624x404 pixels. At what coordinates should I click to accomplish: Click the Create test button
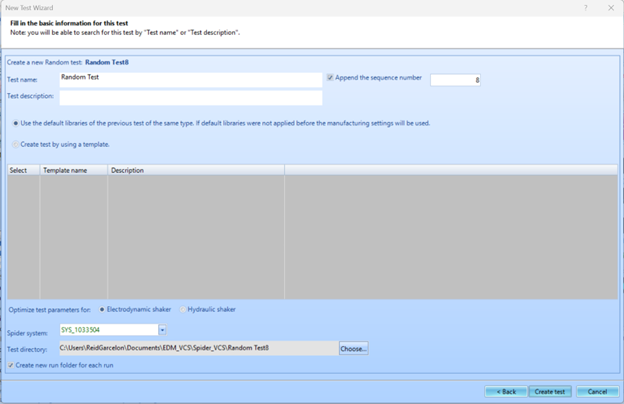[550, 391]
